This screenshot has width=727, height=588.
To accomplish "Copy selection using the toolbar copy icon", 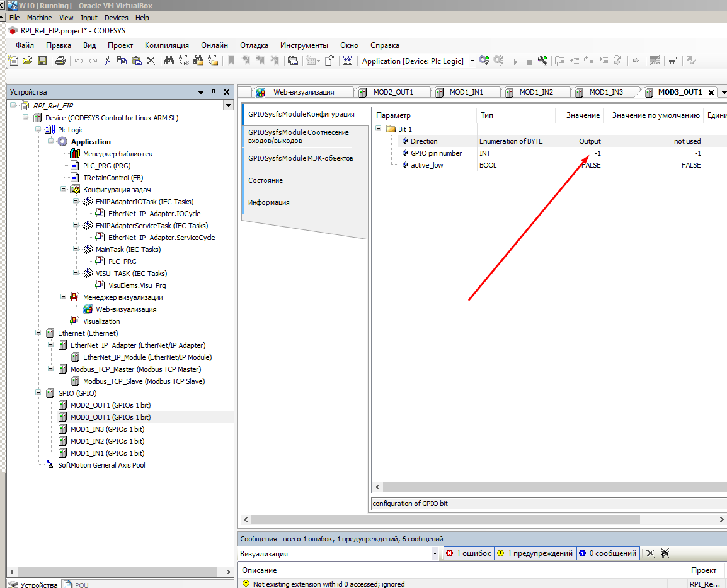I will tap(122, 61).
